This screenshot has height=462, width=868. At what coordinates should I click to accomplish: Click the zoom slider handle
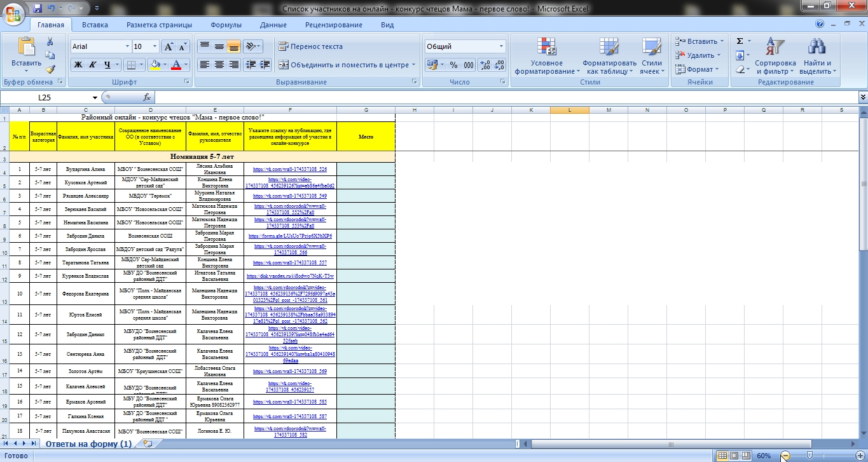(x=809, y=456)
